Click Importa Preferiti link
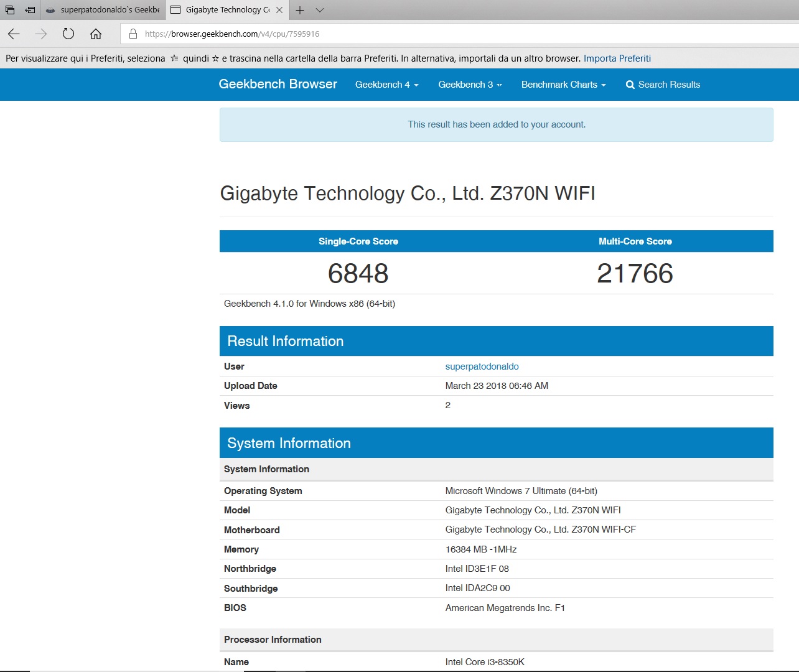Viewport: 799px width, 672px height. (617, 58)
